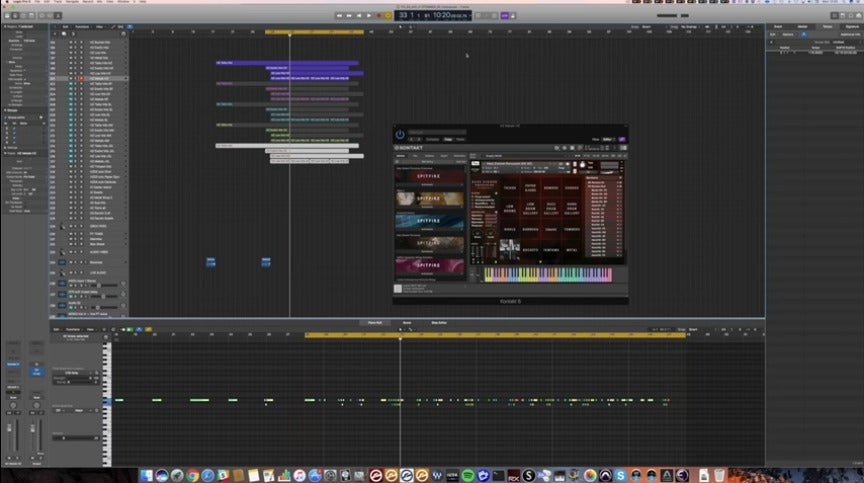Viewport: 864px width, 483px height.
Task: Toggle the Kontakt plugin power button
Action: pos(400,134)
